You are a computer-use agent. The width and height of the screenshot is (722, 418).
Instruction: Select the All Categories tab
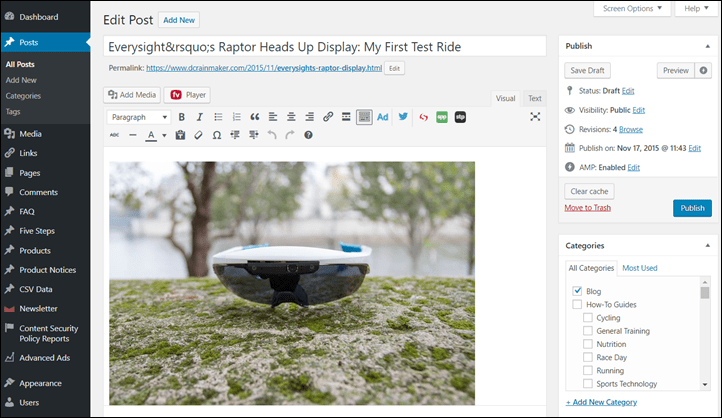[591, 268]
